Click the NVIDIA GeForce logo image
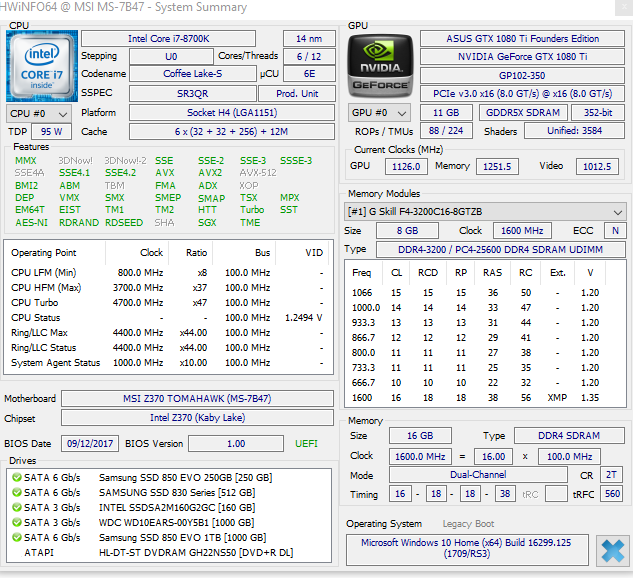Screen dimensions: 633x578 380,66
